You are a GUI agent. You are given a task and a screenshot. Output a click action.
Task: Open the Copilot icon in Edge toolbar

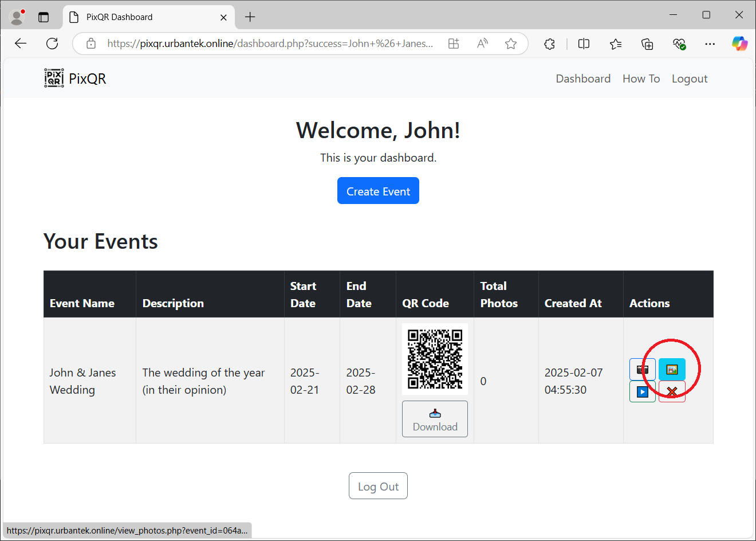tap(739, 44)
